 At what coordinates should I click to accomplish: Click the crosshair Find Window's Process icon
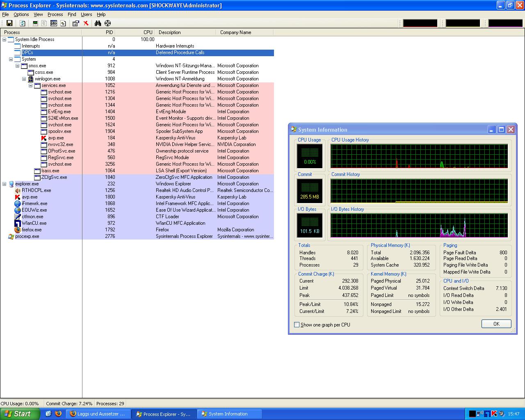(x=107, y=23)
